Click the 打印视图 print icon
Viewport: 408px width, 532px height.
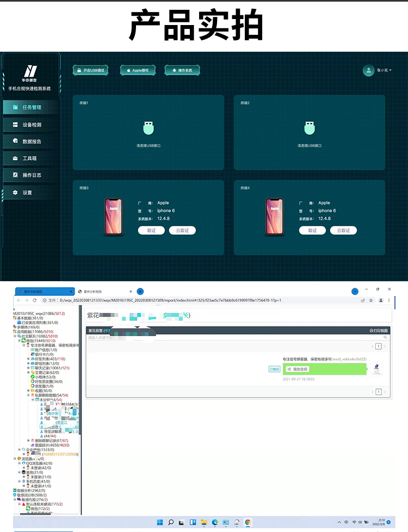coord(372,330)
